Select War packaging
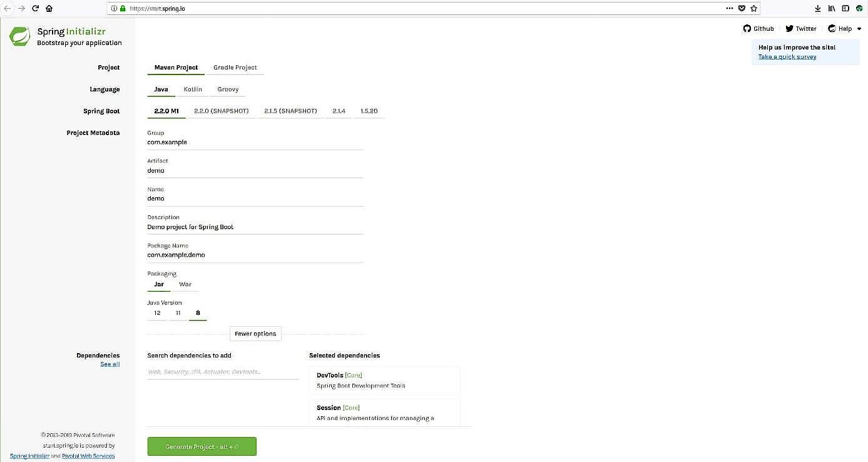 (185, 284)
